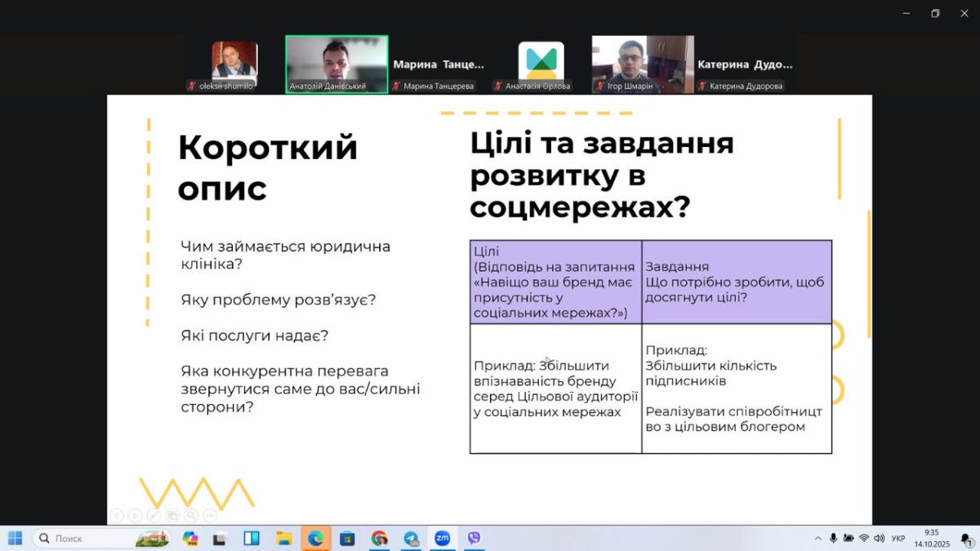Select Анатолій Данівський's video thumbnail
980x551 pixels.
[336, 64]
